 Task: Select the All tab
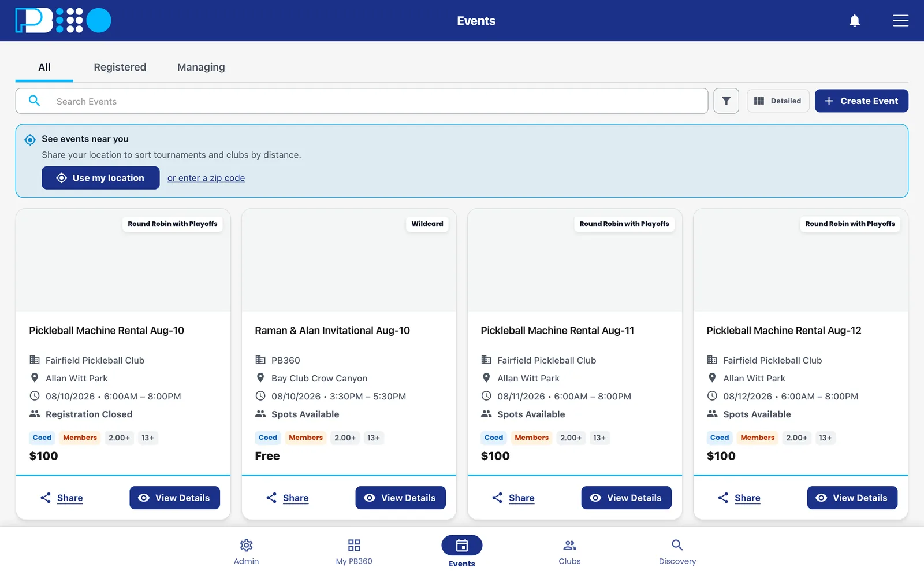pos(44,67)
